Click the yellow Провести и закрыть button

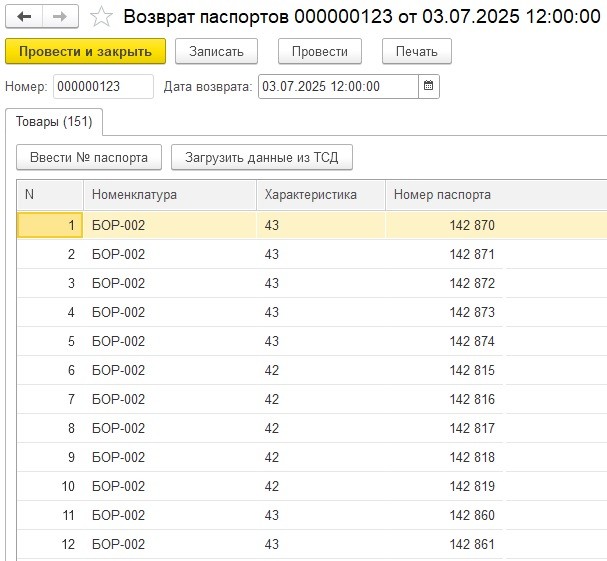point(85,52)
